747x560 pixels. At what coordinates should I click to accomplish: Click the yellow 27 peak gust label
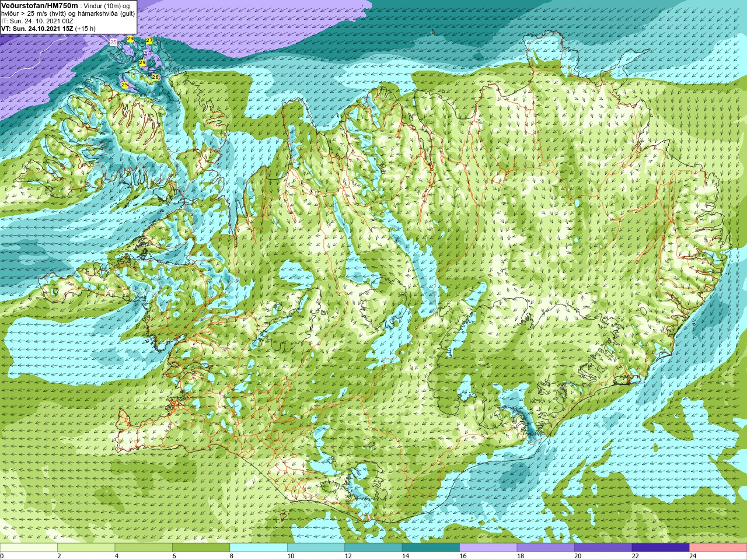pos(149,40)
